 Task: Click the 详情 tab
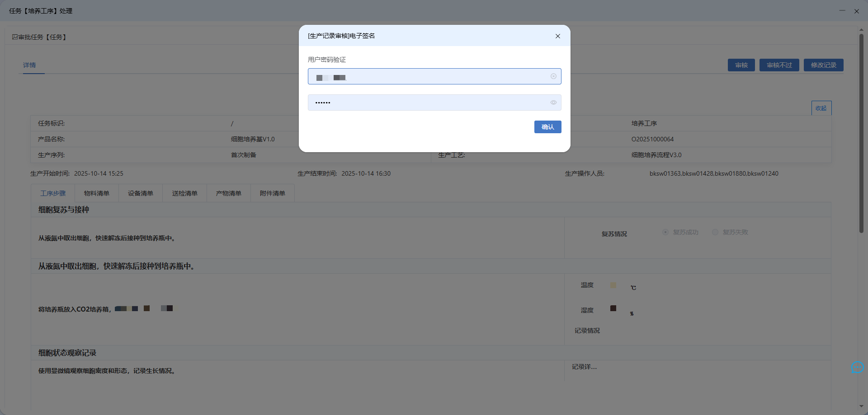[x=29, y=65]
